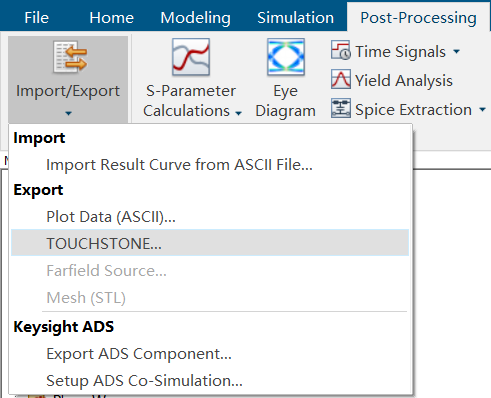The height and width of the screenshot is (398, 491).
Task: Expand the Spice Extraction dropdown arrow
Action: point(482,109)
